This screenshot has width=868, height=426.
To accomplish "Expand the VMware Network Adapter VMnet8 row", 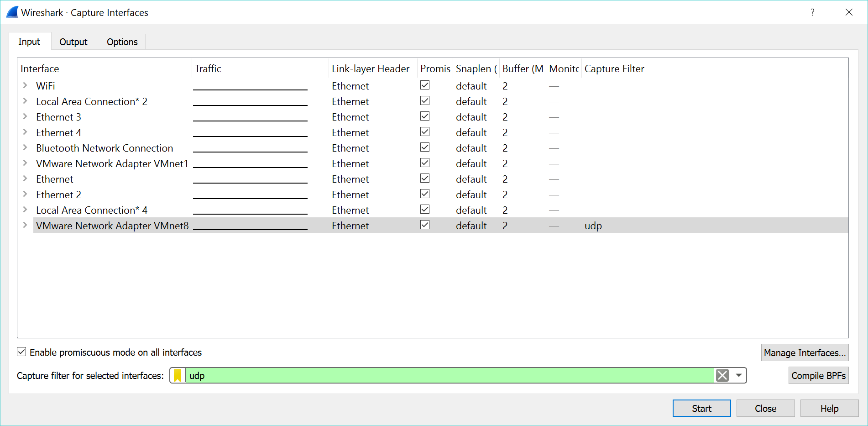I will click(x=25, y=225).
